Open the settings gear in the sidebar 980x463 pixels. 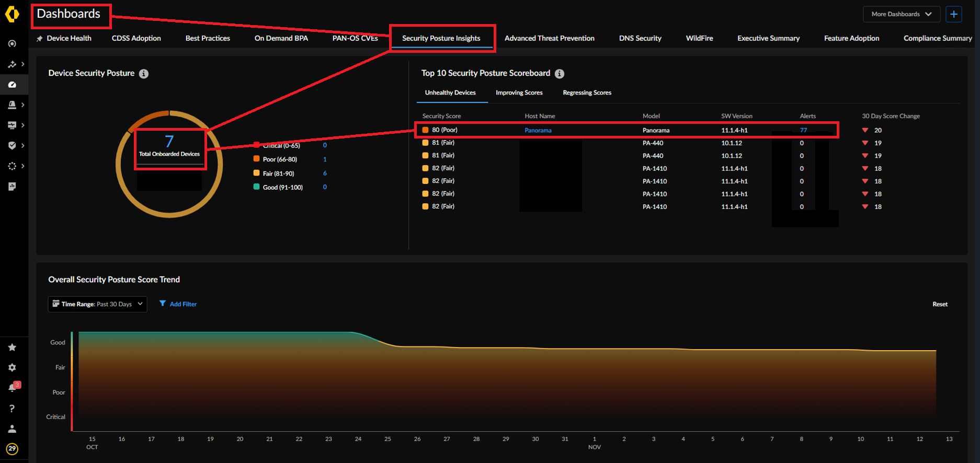point(12,367)
